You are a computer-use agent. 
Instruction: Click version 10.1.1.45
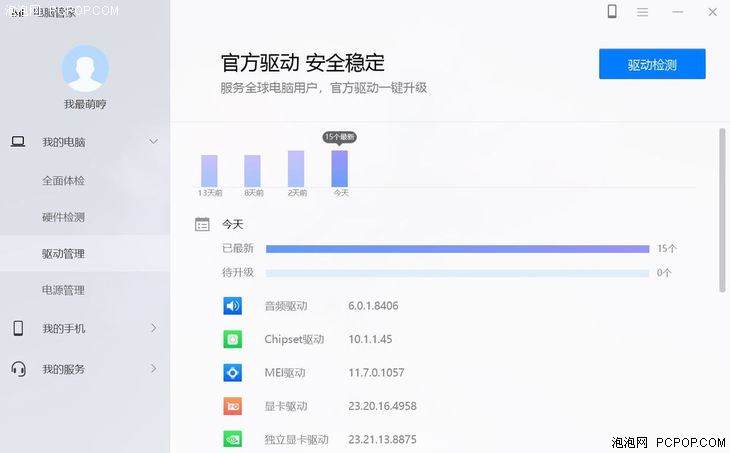[370, 339]
